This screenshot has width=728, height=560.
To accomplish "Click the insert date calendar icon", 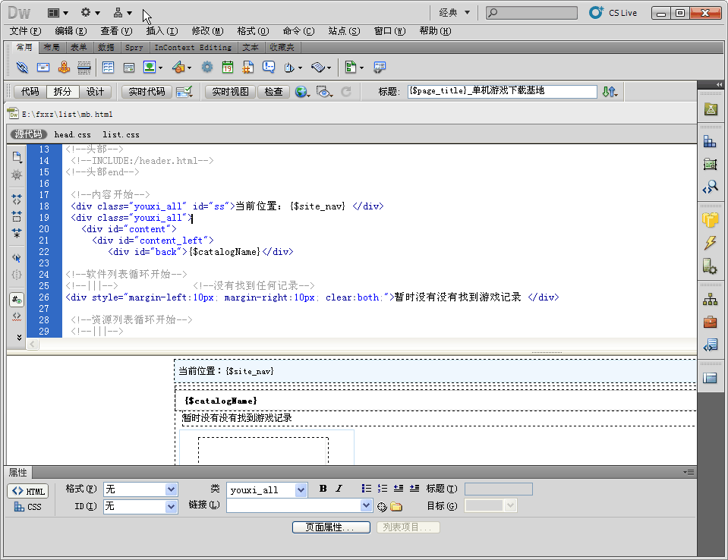I will pos(227,68).
